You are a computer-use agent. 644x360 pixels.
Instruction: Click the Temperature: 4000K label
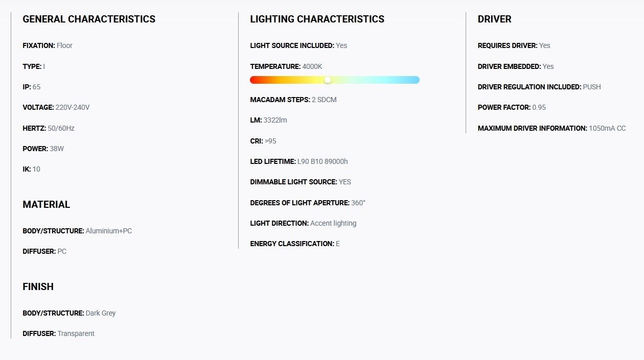[x=286, y=66]
